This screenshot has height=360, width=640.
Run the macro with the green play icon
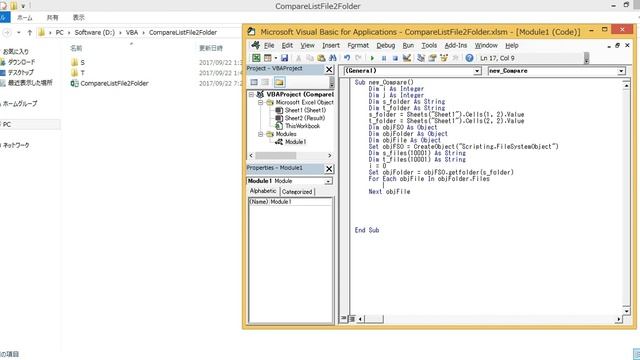372,58
